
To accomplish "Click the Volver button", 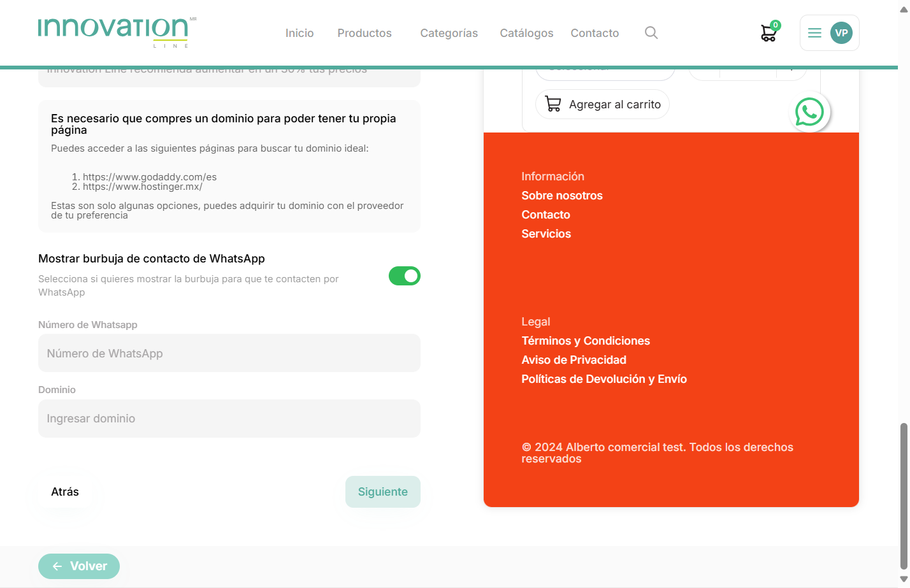I will 79,566.
